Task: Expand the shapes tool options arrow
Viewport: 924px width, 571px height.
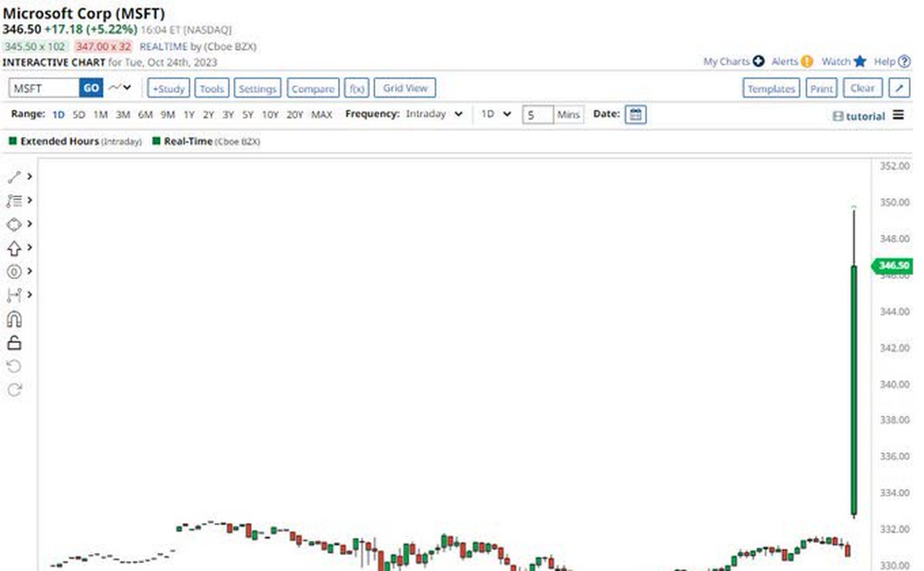Action: (29, 223)
